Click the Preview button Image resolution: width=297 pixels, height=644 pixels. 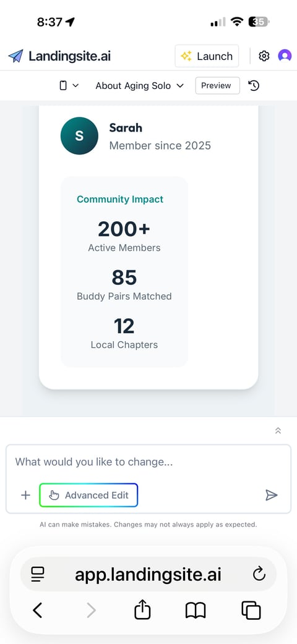(x=217, y=85)
